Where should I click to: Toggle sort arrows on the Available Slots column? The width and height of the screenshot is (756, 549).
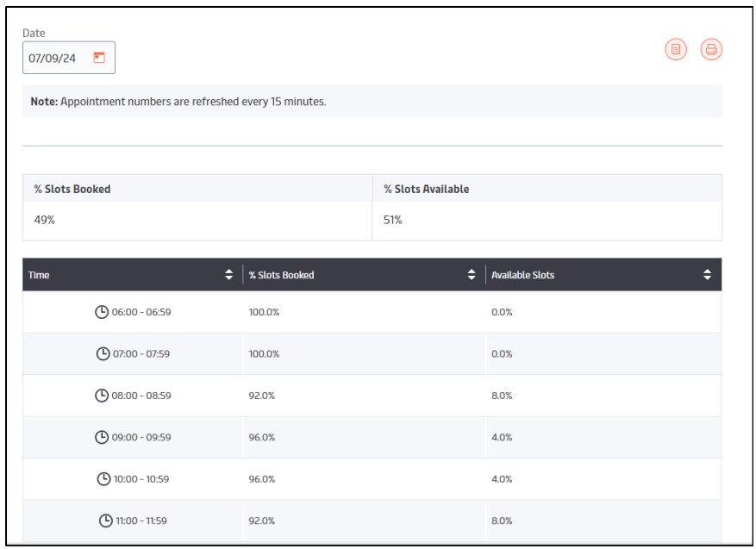click(x=708, y=275)
